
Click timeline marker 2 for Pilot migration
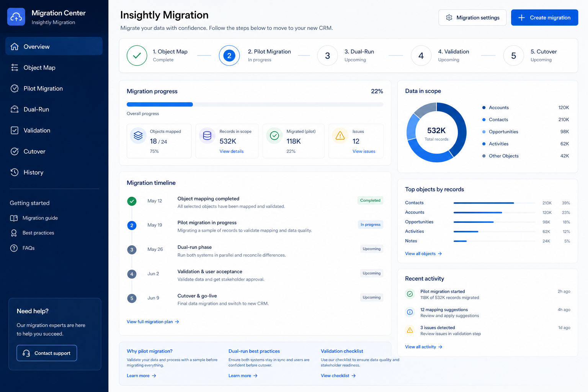point(132,225)
